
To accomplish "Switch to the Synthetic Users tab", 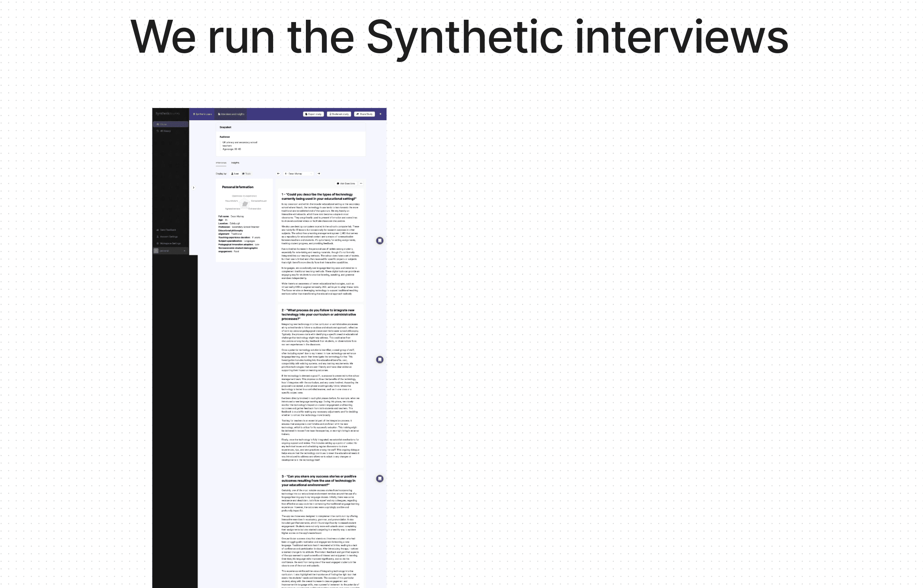I will point(202,114).
